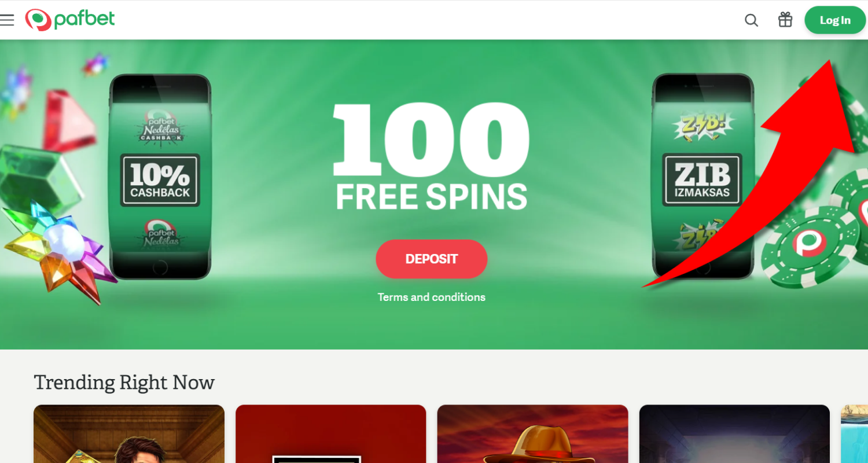Open the second trending game with red background
The width and height of the screenshot is (868, 463).
331,433
